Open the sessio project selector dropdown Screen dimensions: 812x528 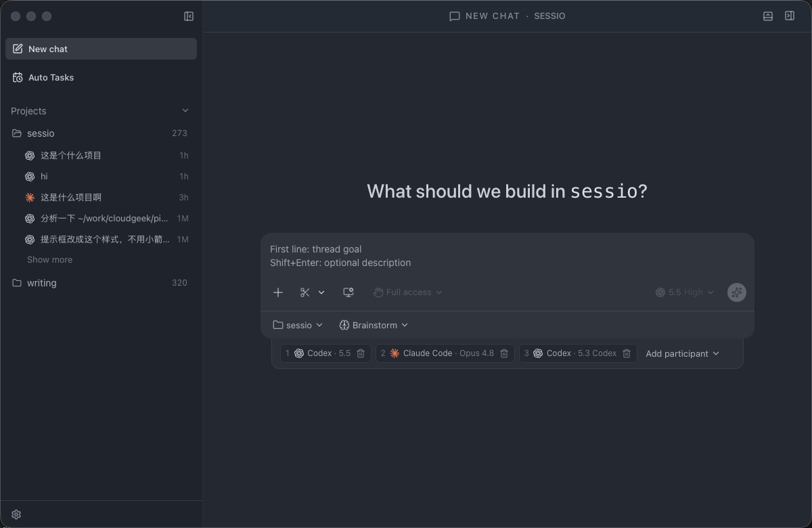click(298, 325)
